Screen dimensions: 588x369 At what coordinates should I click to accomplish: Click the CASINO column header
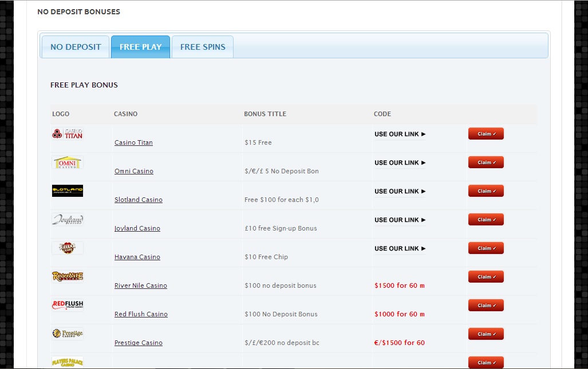[x=125, y=114]
